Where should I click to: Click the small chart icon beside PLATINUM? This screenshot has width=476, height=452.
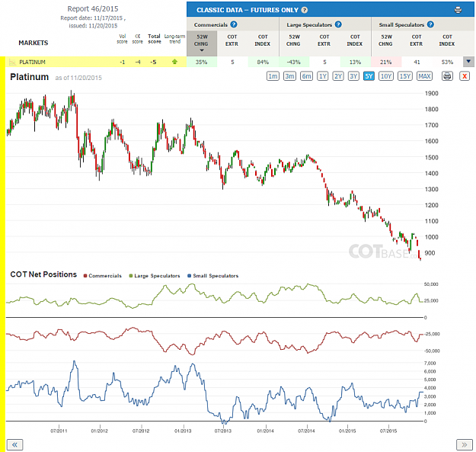tap(12, 62)
